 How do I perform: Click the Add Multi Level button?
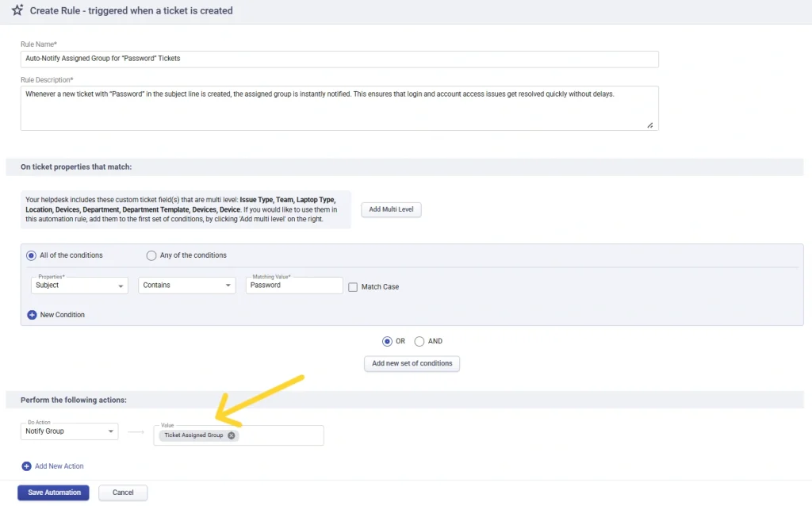point(391,210)
